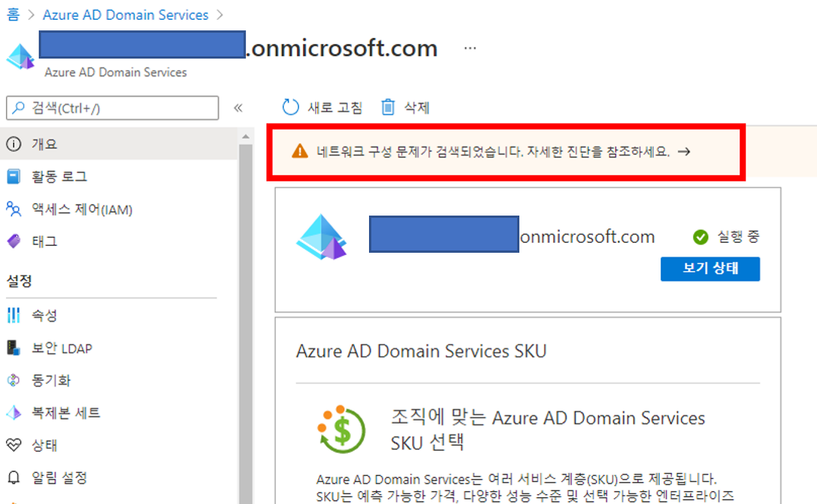
Task: Click the Azure AD Domain Services header logo
Action: coord(21,56)
